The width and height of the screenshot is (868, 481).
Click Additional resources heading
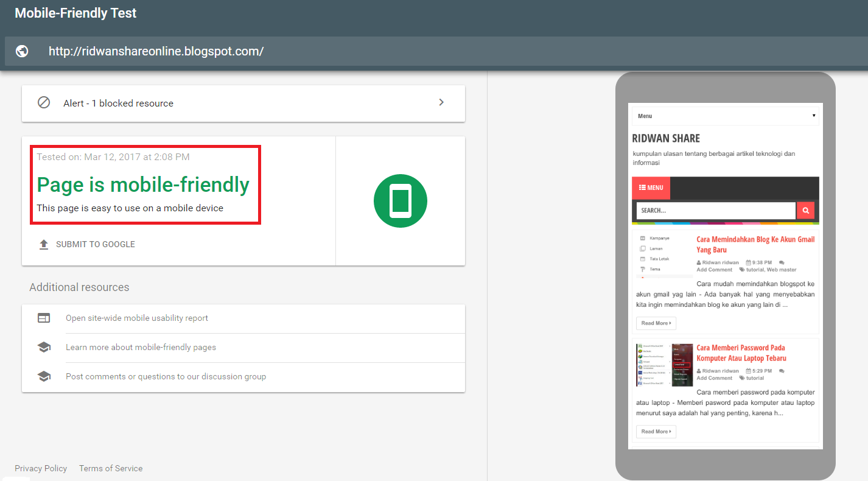(79, 287)
